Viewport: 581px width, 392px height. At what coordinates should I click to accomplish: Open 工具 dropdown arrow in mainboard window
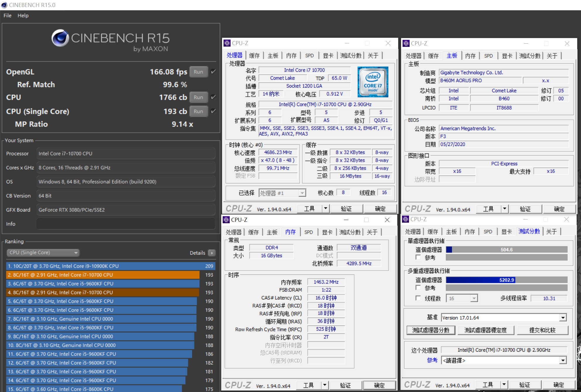coord(505,209)
